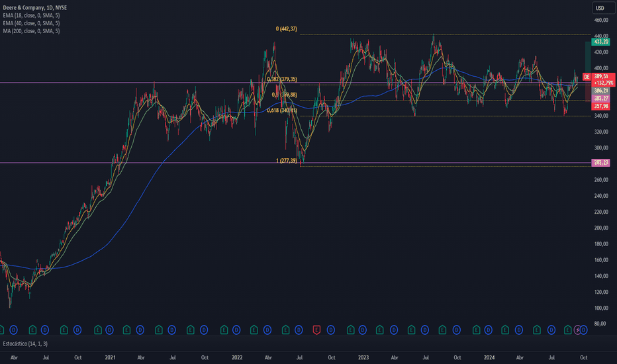This screenshot has width=617, height=364.
Task: Open the USD currency dropdown
Action: [600, 9]
